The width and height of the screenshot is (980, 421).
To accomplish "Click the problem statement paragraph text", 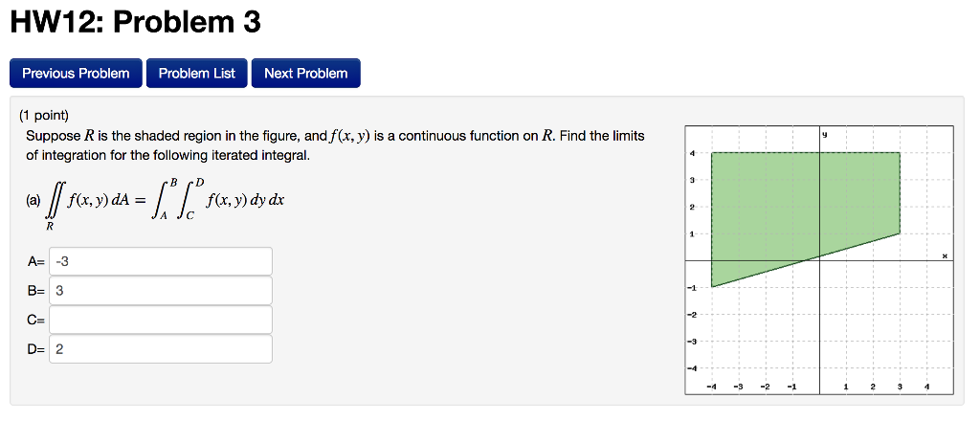I will point(335,144).
